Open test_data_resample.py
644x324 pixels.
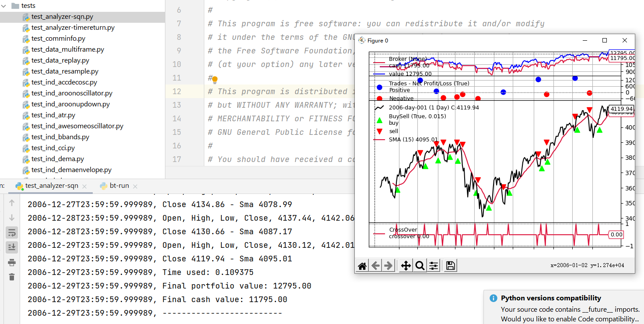[65, 71]
